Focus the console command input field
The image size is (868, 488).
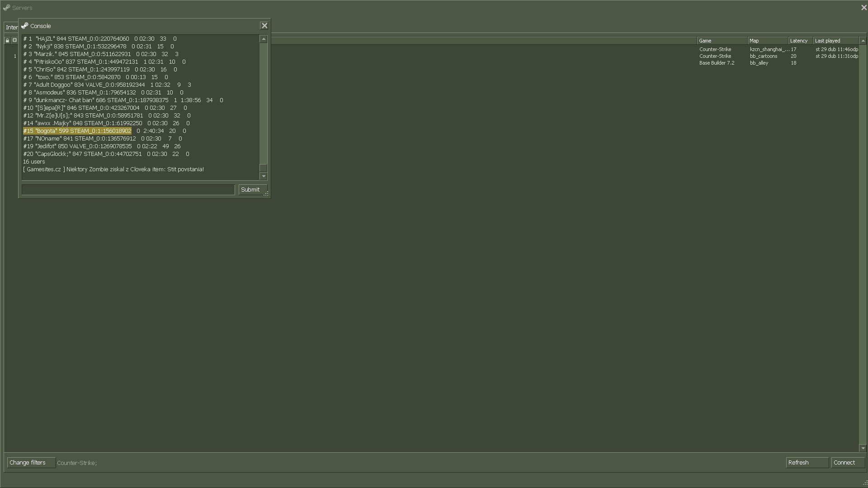click(x=128, y=190)
